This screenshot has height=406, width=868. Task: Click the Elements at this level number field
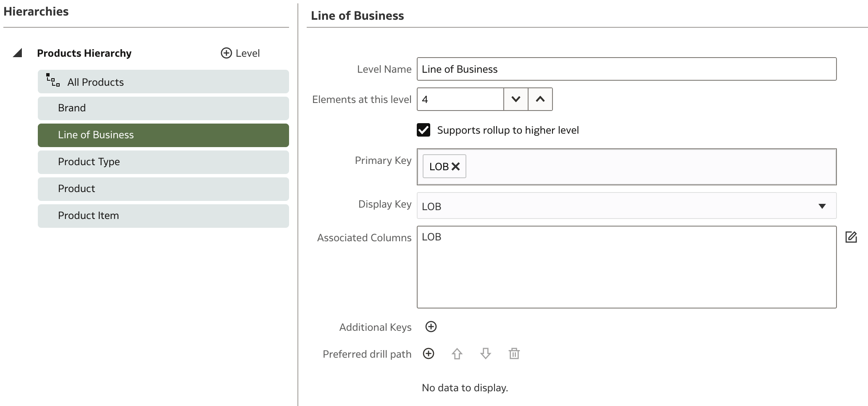point(460,99)
